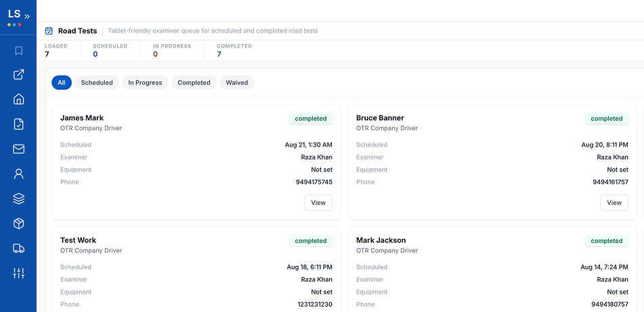The height and width of the screenshot is (312, 644).
Task: Click the COMPLETED count stat
Action: [219, 54]
